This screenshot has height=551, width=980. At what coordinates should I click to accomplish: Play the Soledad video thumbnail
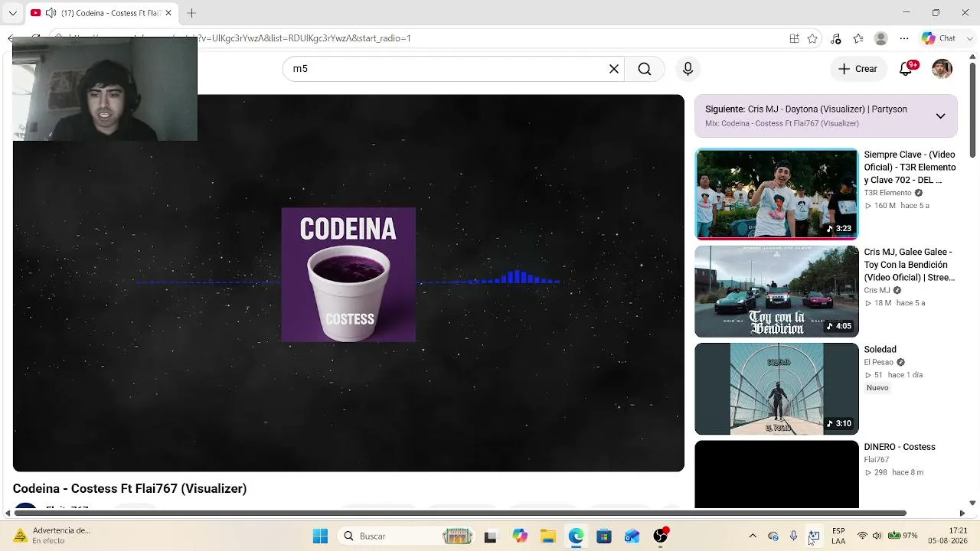tap(776, 389)
